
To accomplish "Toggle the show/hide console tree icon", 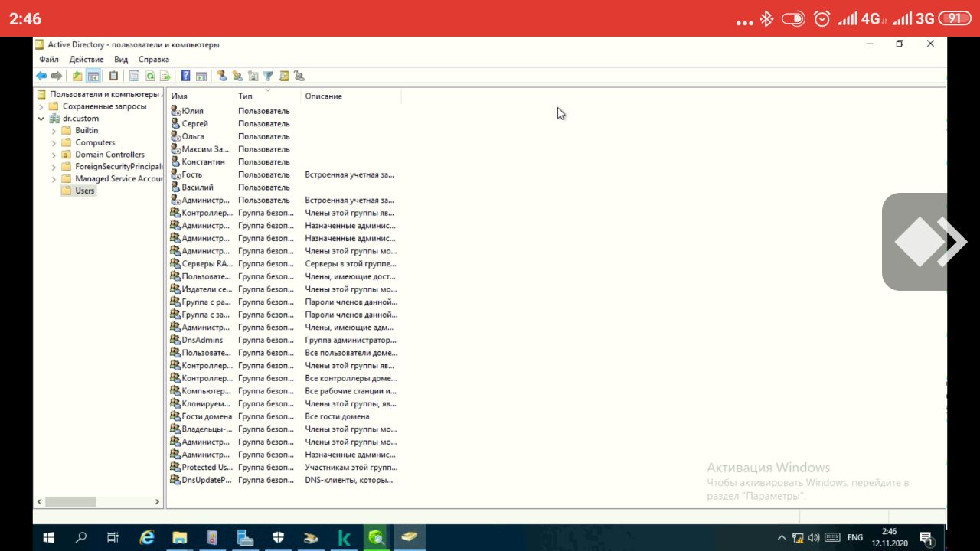I will [93, 76].
